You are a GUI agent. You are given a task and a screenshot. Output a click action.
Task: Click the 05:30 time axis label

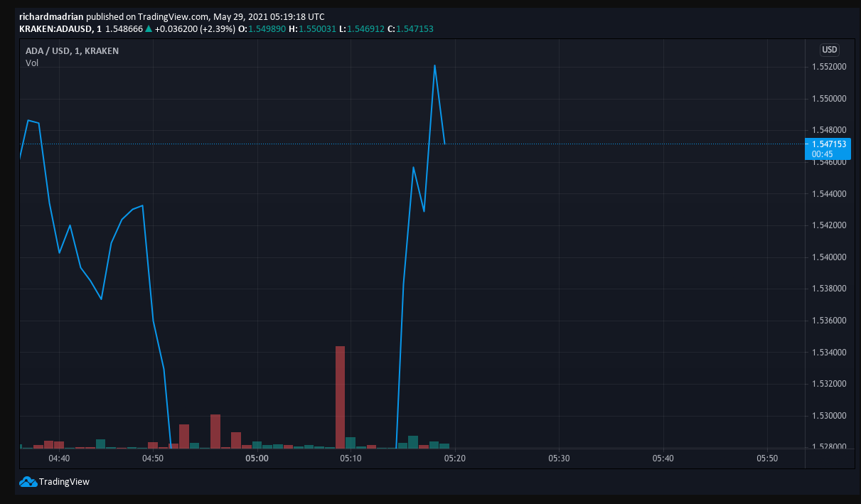pyautogui.click(x=559, y=459)
